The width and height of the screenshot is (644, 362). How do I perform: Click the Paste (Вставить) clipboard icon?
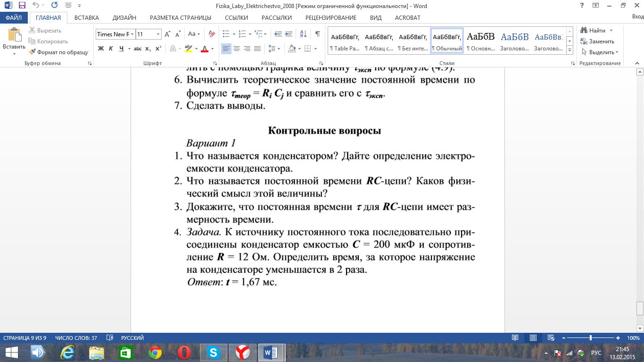tap(14, 35)
